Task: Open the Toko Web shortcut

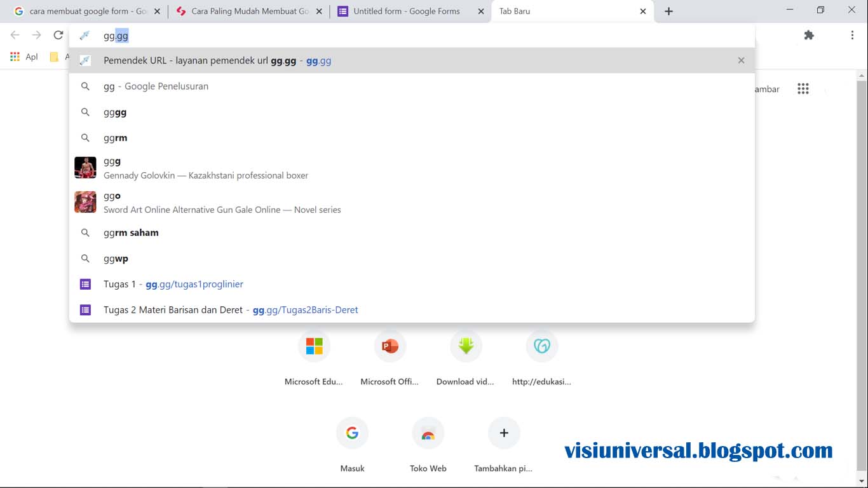Action: pyautogui.click(x=428, y=433)
